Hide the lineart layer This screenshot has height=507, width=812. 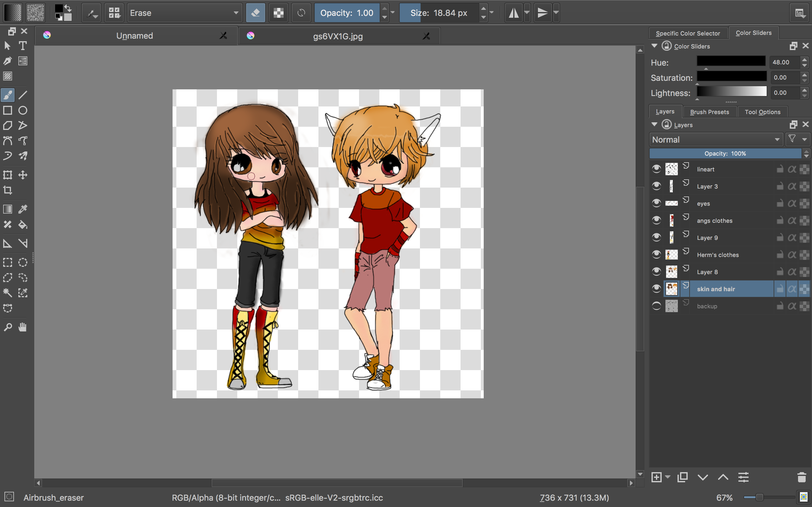tap(656, 169)
